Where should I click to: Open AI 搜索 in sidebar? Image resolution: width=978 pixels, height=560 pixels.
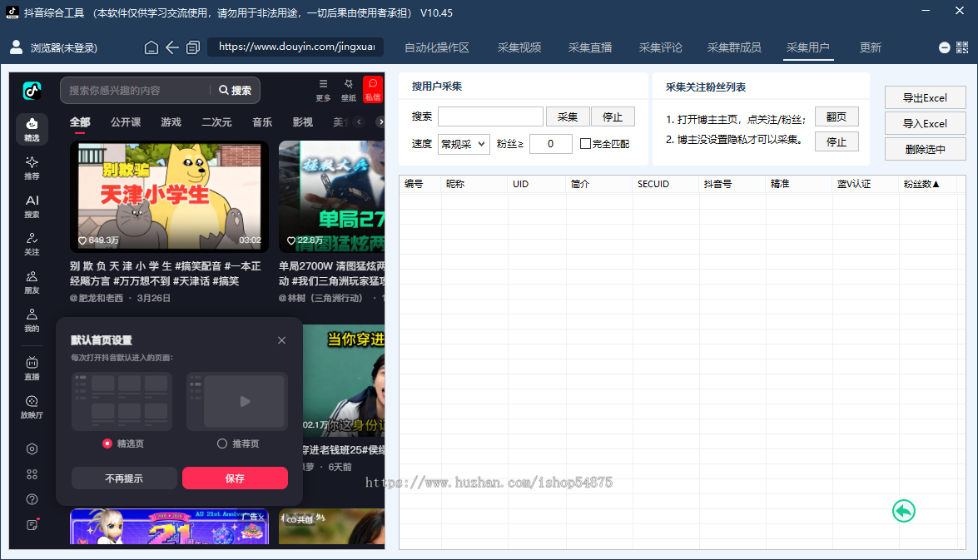pos(32,206)
